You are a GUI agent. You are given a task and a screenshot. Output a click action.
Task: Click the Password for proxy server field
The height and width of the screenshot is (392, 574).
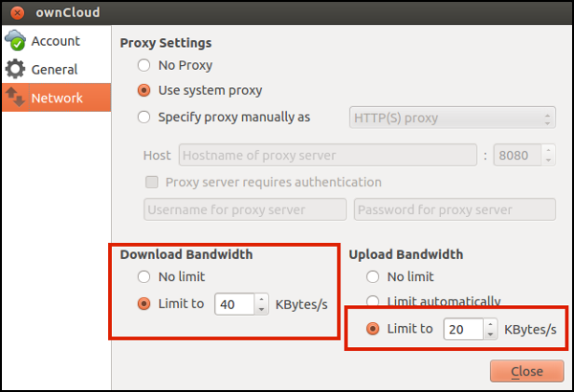click(x=454, y=209)
